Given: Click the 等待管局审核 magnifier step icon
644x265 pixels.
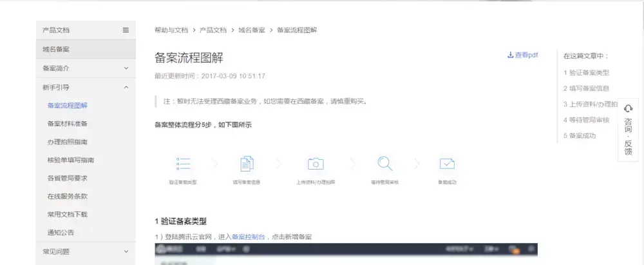Looking at the screenshot, I should pyautogui.click(x=385, y=163).
